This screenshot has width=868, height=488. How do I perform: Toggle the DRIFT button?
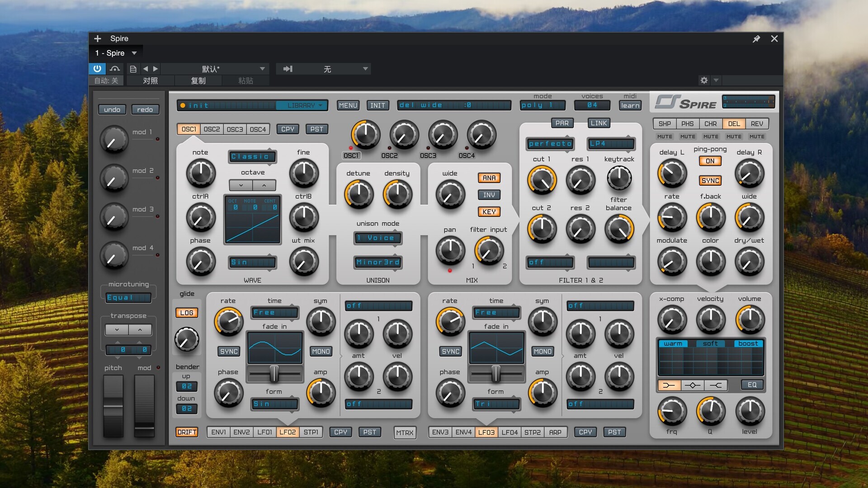(x=187, y=432)
